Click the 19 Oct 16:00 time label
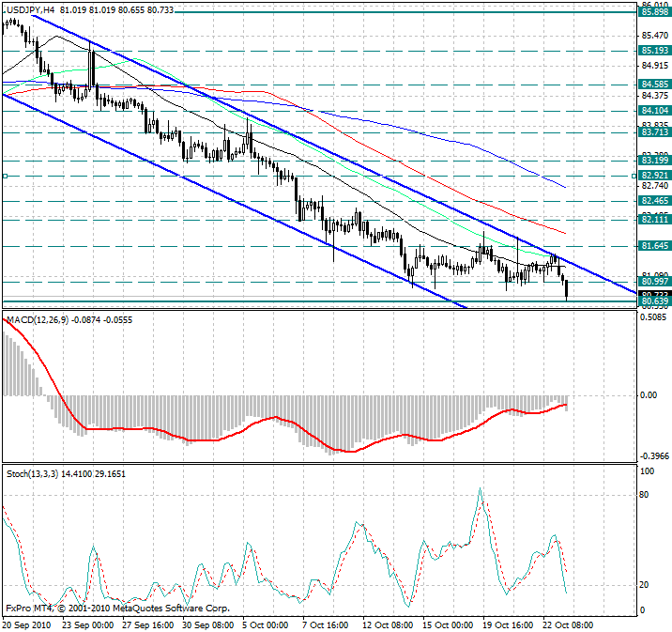The image size is (672, 632). (508, 625)
